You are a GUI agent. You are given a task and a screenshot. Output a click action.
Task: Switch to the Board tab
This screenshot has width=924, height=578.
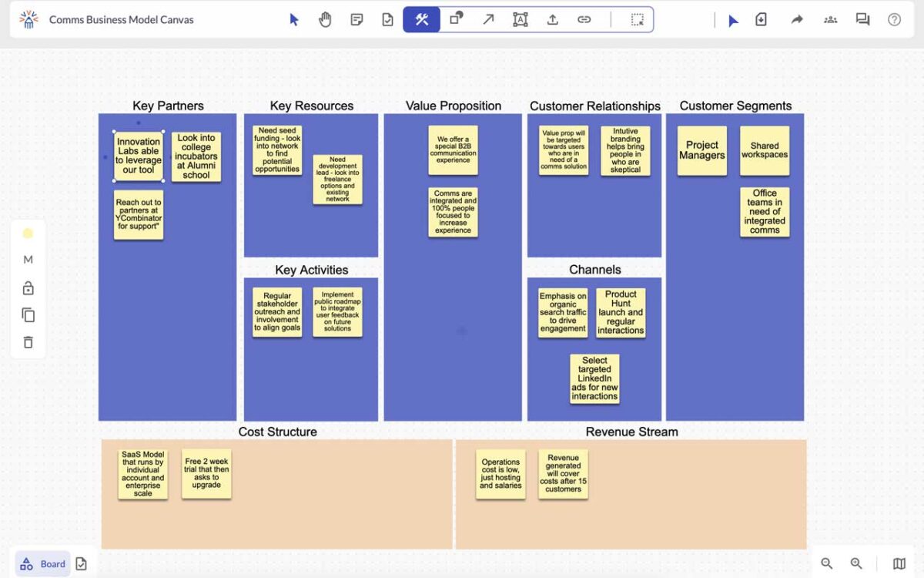click(x=43, y=564)
